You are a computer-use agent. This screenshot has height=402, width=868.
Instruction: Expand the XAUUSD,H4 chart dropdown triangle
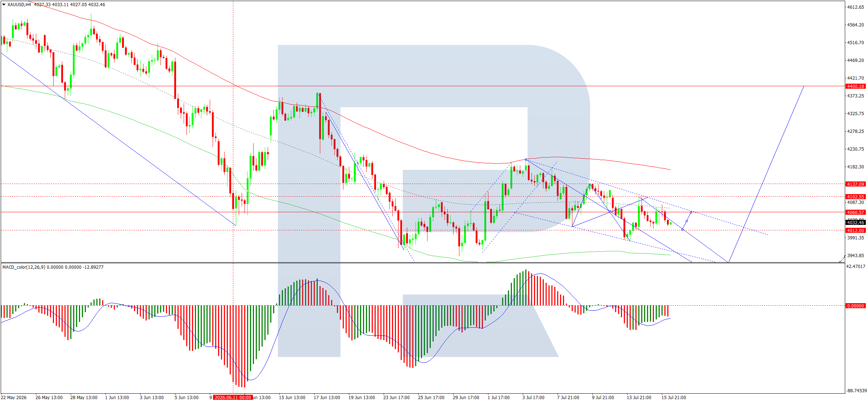[x=4, y=5]
